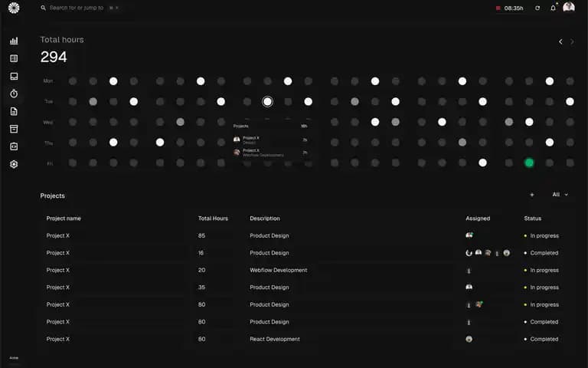Viewport: 588px width, 368px height.
Task: Sort by Description column header
Action: click(265, 219)
